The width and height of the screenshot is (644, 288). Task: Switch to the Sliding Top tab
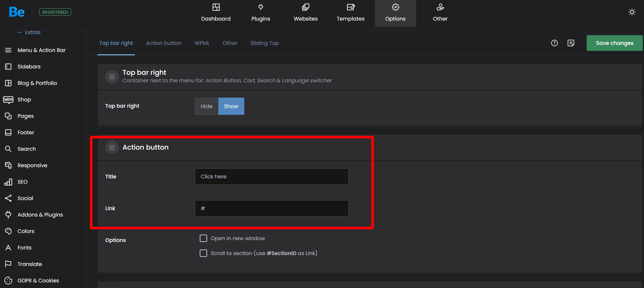(264, 43)
